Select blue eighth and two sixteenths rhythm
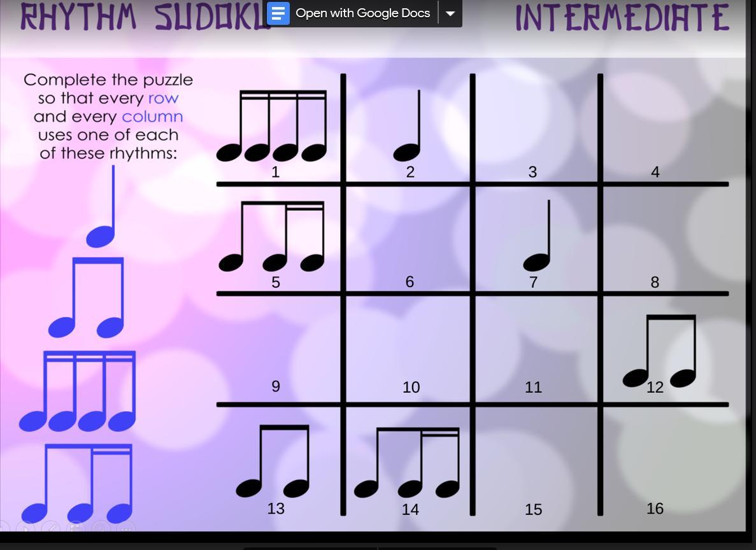The image size is (756, 550). 77,484
